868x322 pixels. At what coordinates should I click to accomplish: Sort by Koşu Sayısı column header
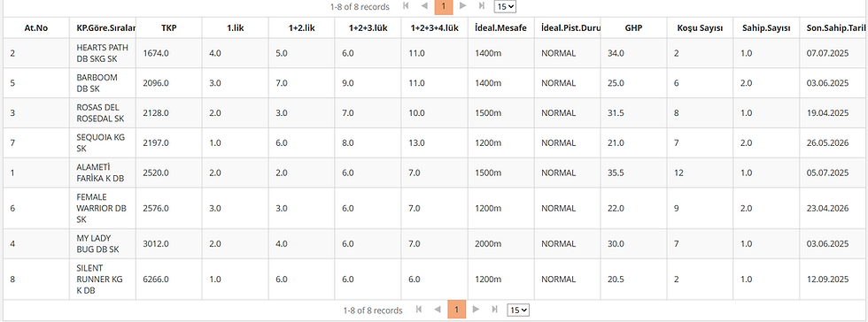(701, 28)
